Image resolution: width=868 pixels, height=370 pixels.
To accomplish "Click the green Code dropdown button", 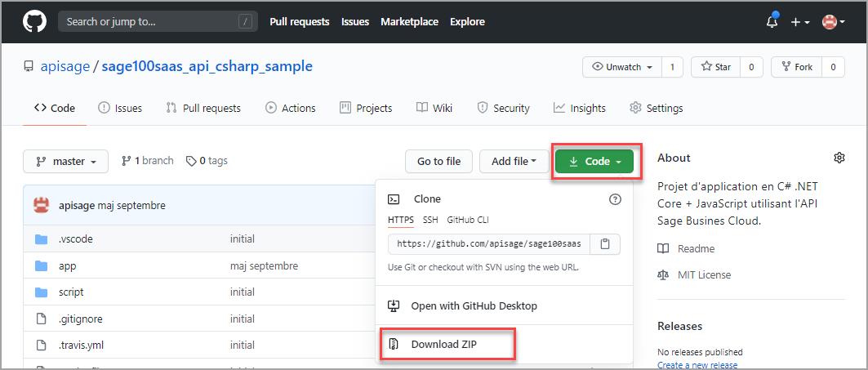I will [594, 161].
